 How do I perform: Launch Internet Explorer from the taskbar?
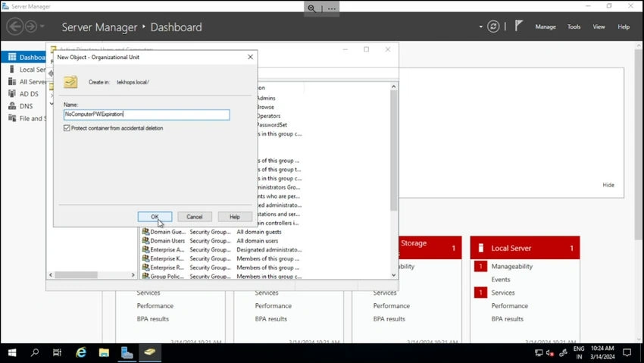coord(81,352)
